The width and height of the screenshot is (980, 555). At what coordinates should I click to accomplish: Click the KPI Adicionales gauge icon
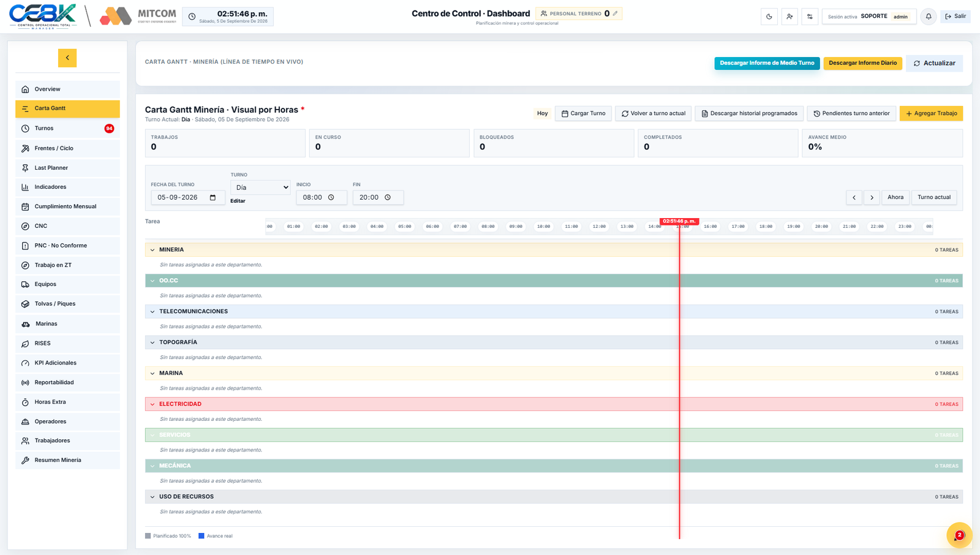(25, 363)
